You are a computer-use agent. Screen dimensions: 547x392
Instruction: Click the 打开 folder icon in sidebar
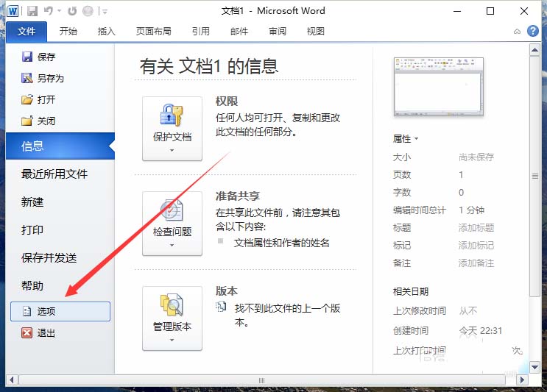click(x=27, y=100)
